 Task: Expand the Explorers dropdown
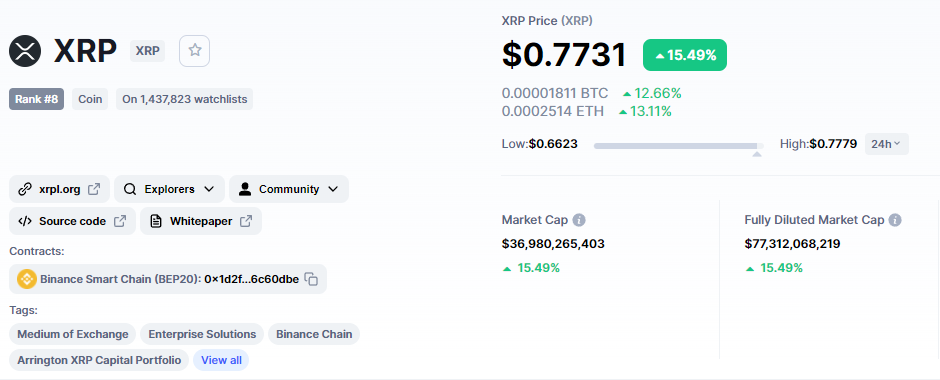tap(170, 189)
